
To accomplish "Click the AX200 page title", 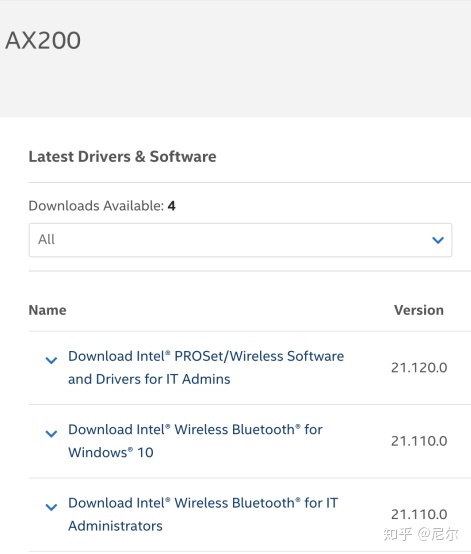I will coord(43,40).
